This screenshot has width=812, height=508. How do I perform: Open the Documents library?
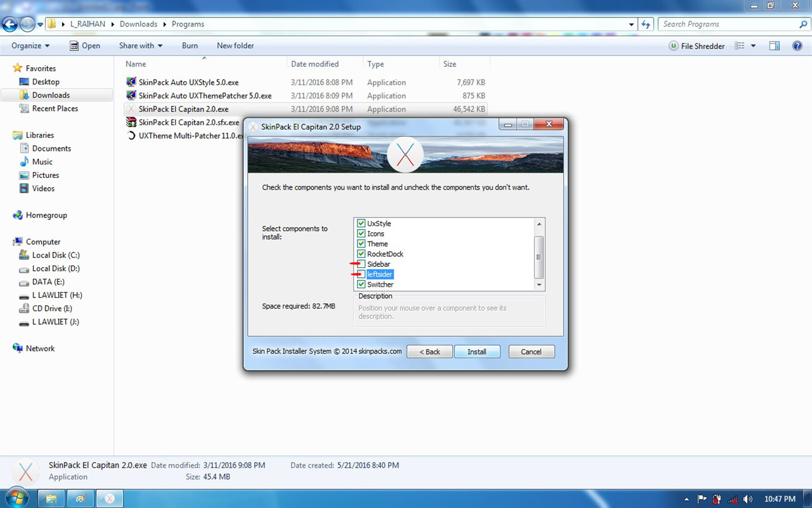[x=51, y=148]
